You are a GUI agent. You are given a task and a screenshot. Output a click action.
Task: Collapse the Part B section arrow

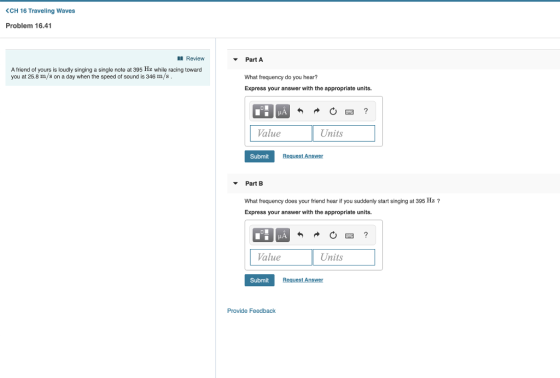coord(235,183)
